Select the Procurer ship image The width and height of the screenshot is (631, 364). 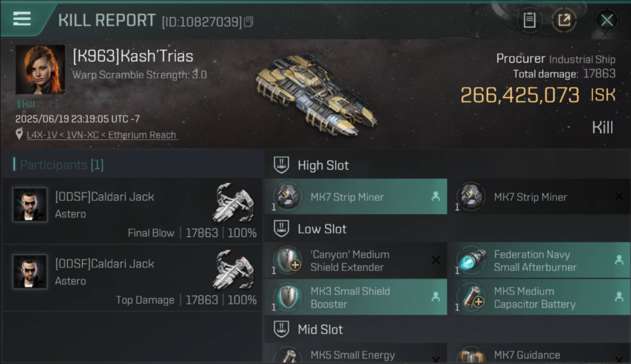[315, 95]
